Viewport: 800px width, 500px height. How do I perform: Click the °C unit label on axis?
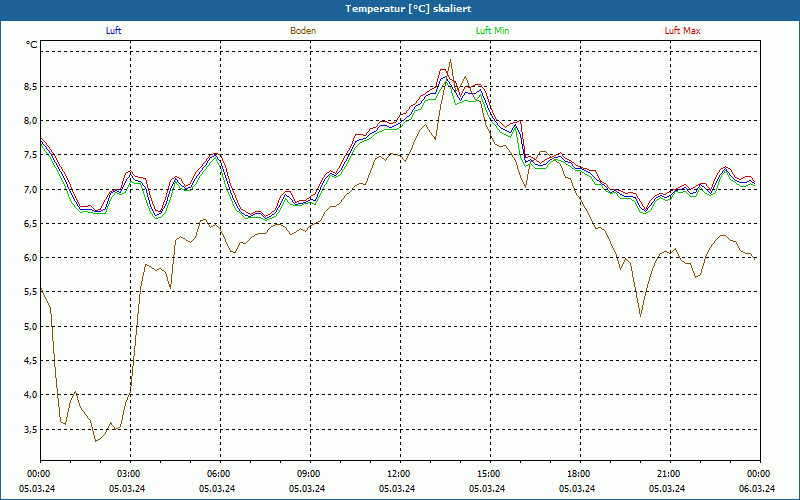[x=32, y=45]
